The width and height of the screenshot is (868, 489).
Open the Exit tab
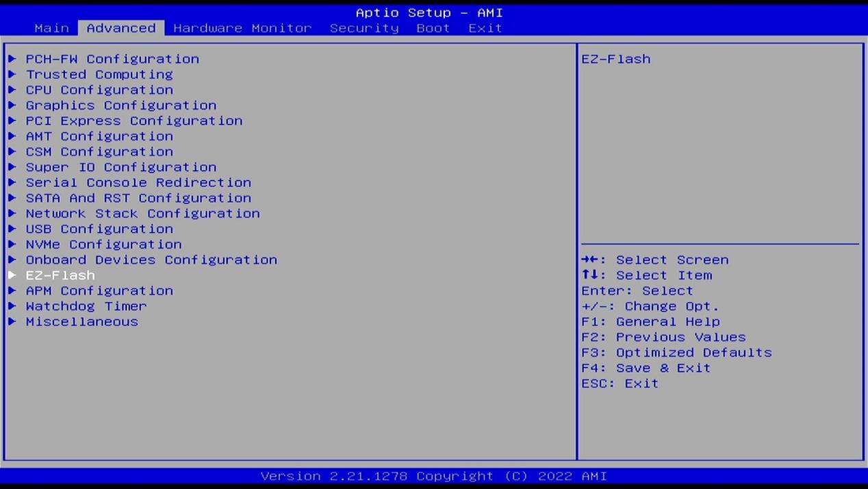485,28
